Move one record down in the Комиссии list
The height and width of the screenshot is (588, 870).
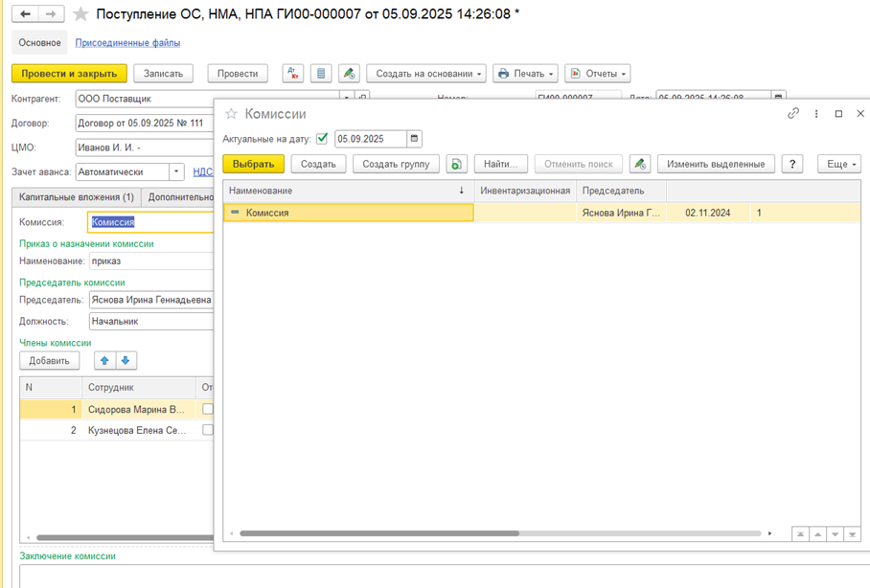836,534
